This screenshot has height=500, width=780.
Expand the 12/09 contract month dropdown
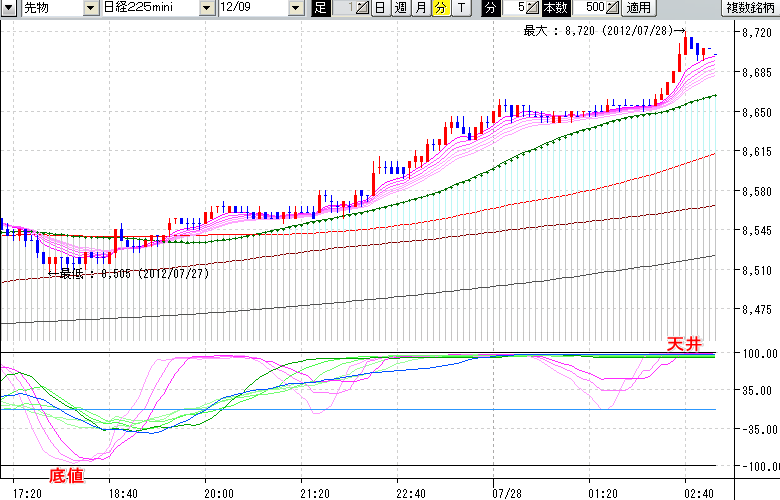point(296,7)
